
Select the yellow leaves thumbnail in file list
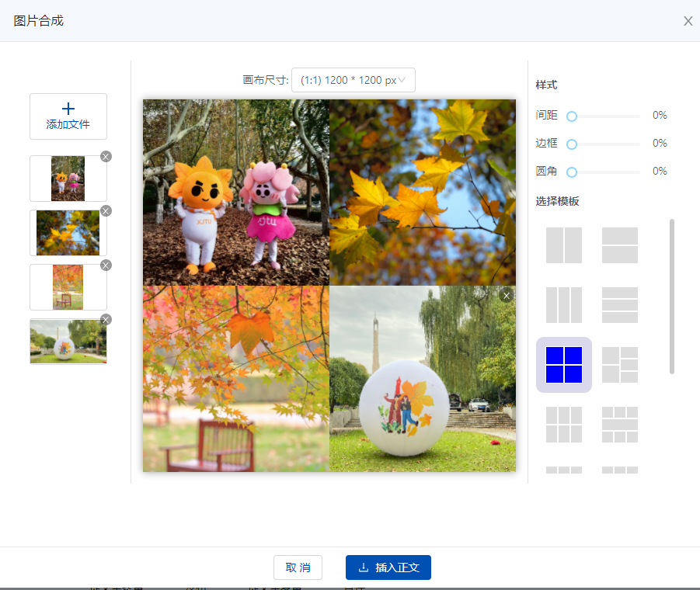pos(68,233)
